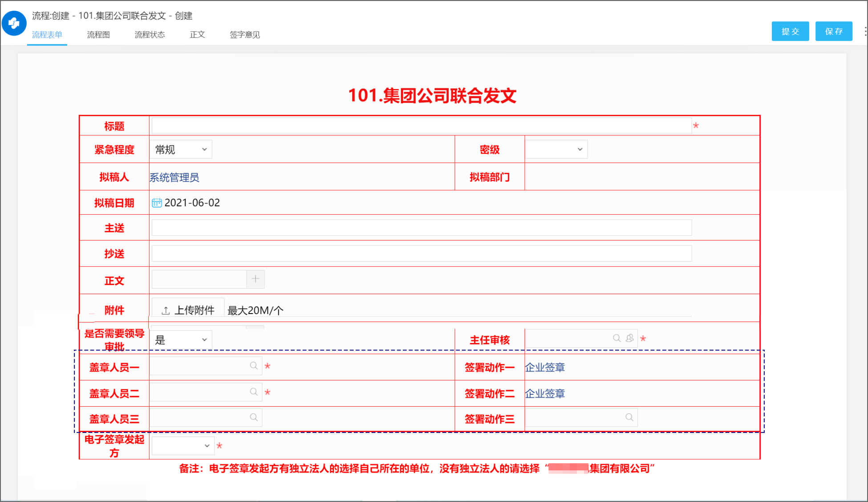This screenshot has width=868, height=502.
Task: Open the more options menu at top right
Action: click(865, 31)
